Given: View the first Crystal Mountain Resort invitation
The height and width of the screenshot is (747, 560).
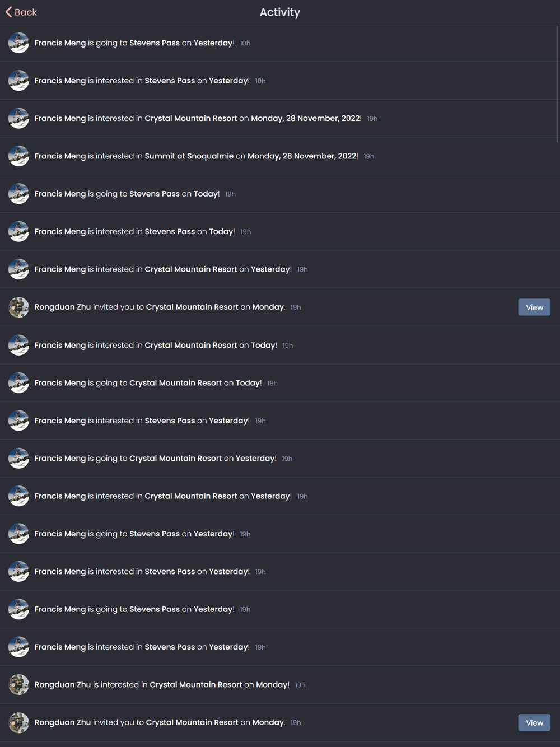Looking at the screenshot, I should (534, 307).
